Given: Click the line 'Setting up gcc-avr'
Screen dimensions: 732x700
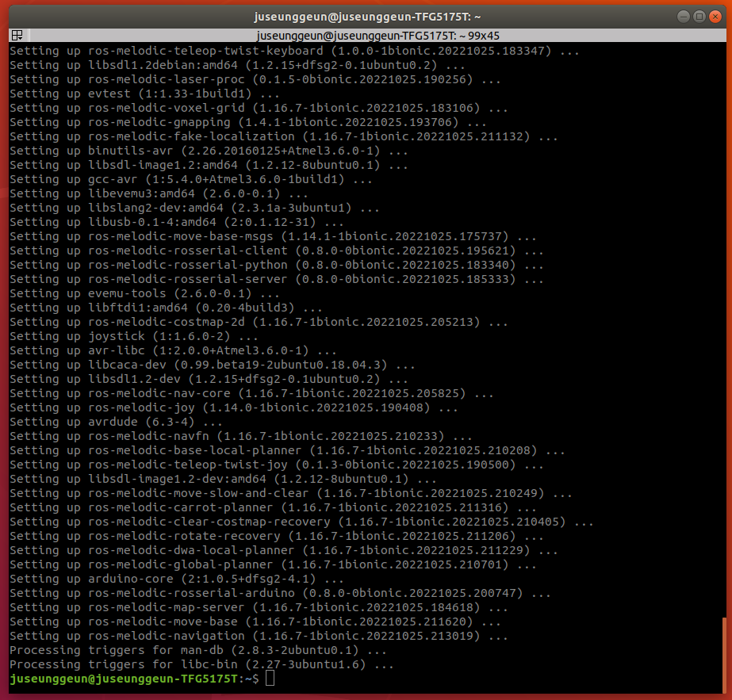Looking at the screenshot, I should [x=191, y=179].
